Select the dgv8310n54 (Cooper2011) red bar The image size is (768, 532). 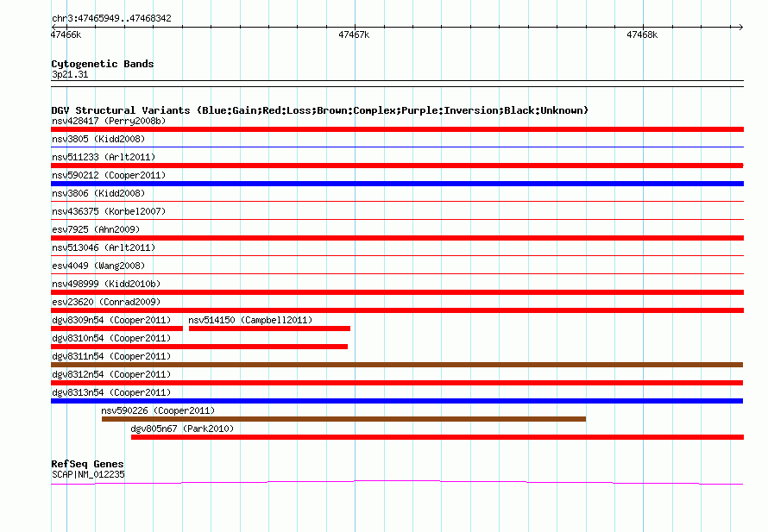(x=199, y=347)
